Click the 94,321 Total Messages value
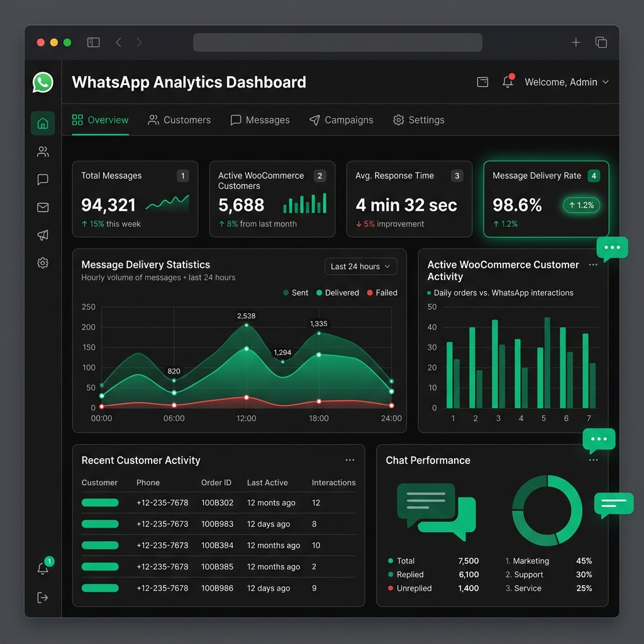This screenshot has width=644, height=644. pos(108,205)
